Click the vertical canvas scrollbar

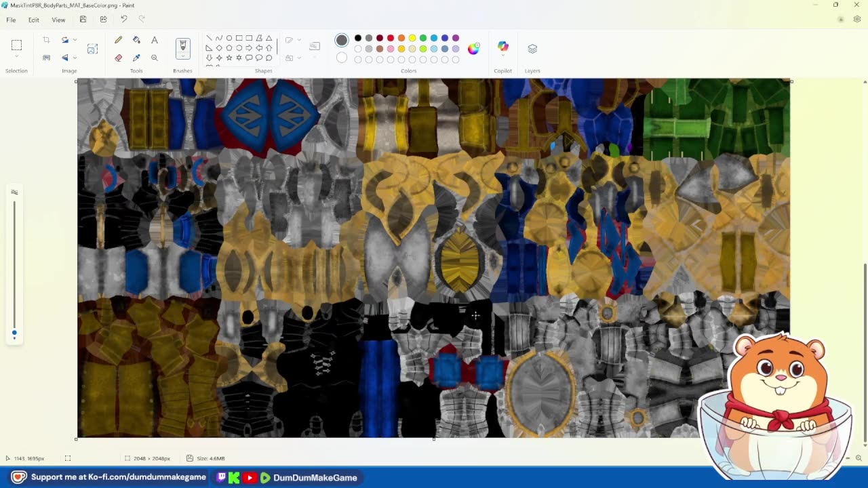pos(864,352)
